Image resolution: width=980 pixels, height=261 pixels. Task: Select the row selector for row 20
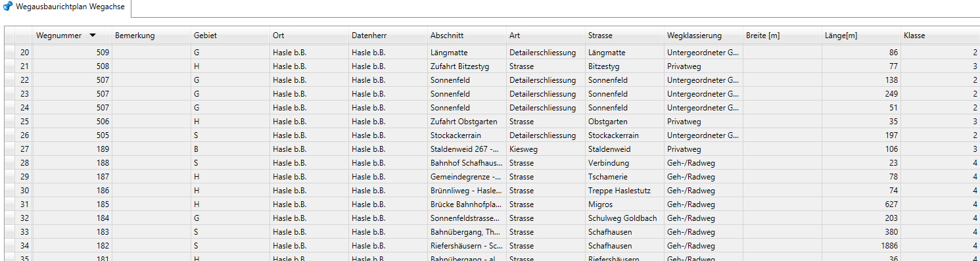click(9, 52)
